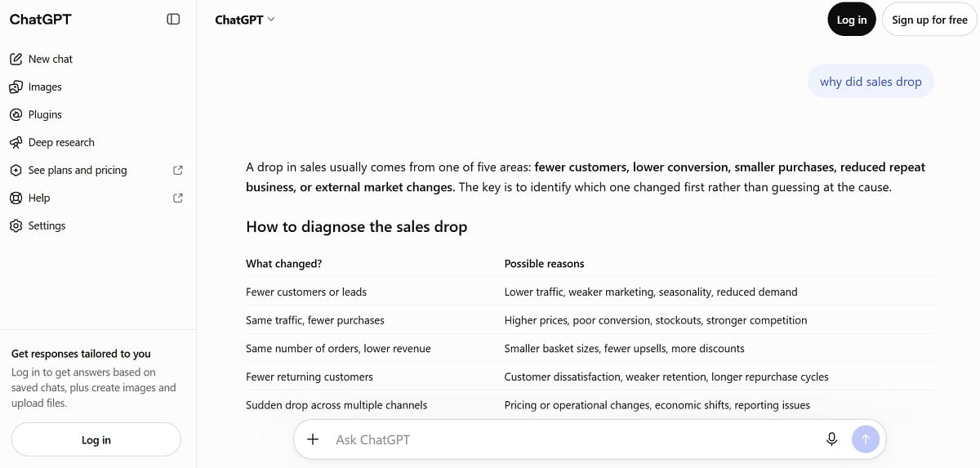Screen dimensions: 980x468
Task: Click the 'What changed?' column header
Action: tap(284, 264)
